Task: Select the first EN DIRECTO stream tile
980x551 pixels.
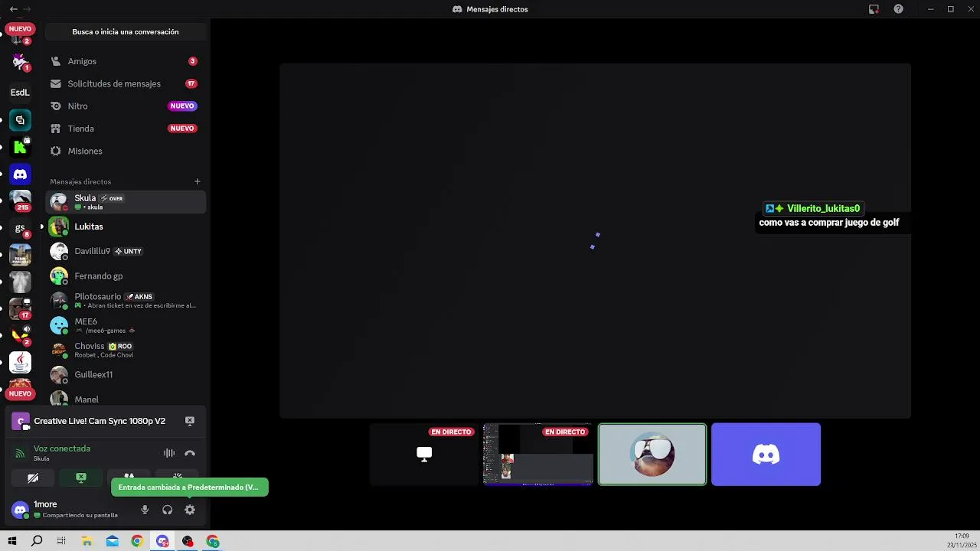Action: click(x=424, y=455)
